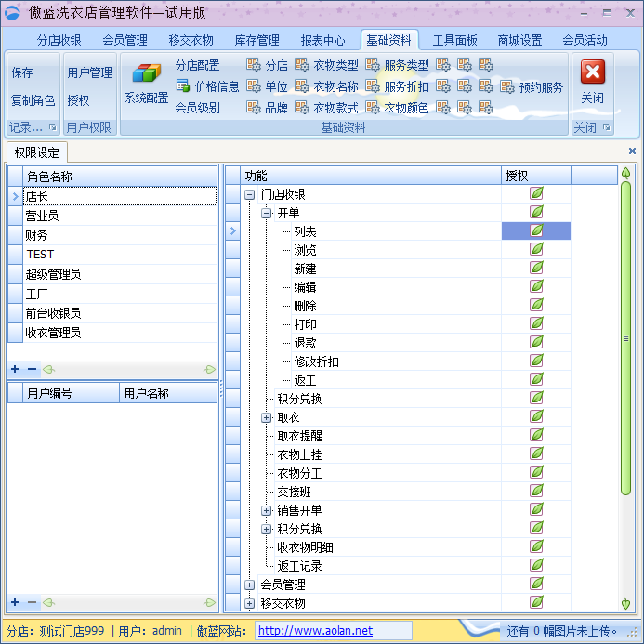Click plus icon under the role list
Viewport: 644px width, 644px height.
point(15,369)
